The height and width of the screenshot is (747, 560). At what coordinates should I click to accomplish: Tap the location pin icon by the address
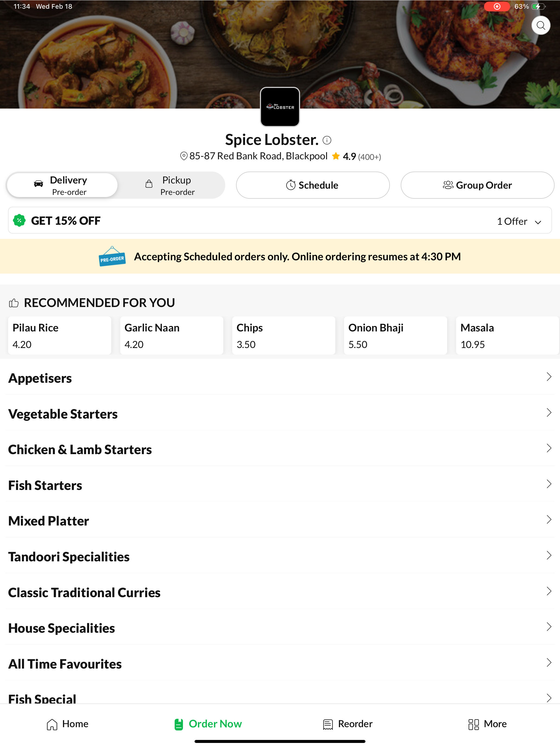point(184,156)
